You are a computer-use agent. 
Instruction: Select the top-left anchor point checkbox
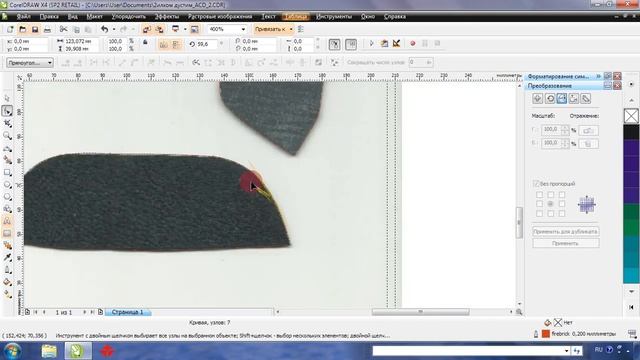pos(539,195)
